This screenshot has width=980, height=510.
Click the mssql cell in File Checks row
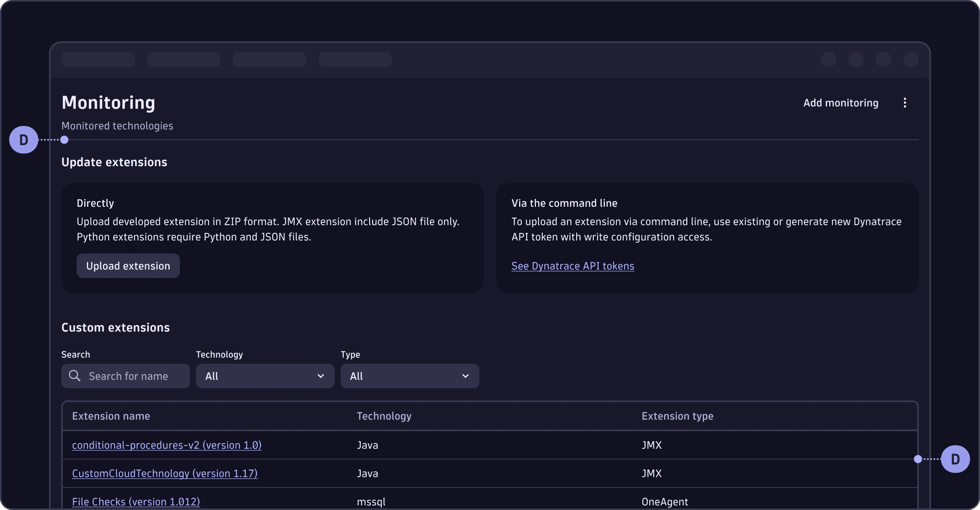(x=371, y=502)
